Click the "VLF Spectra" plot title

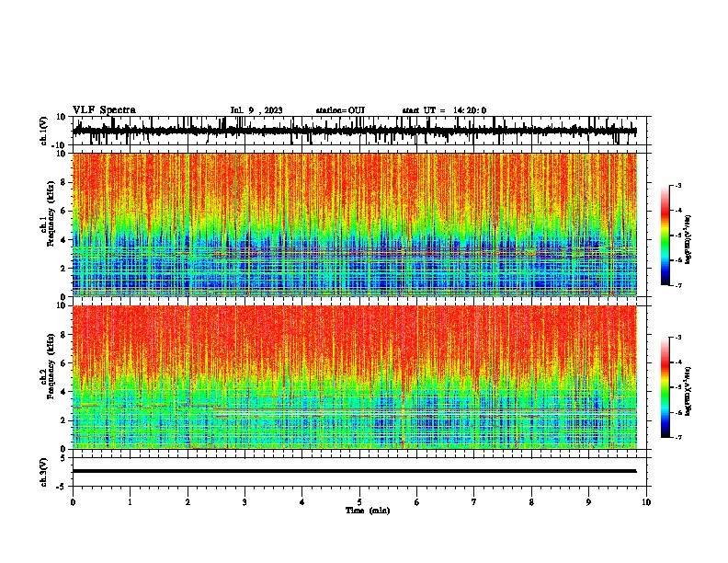[104, 110]
